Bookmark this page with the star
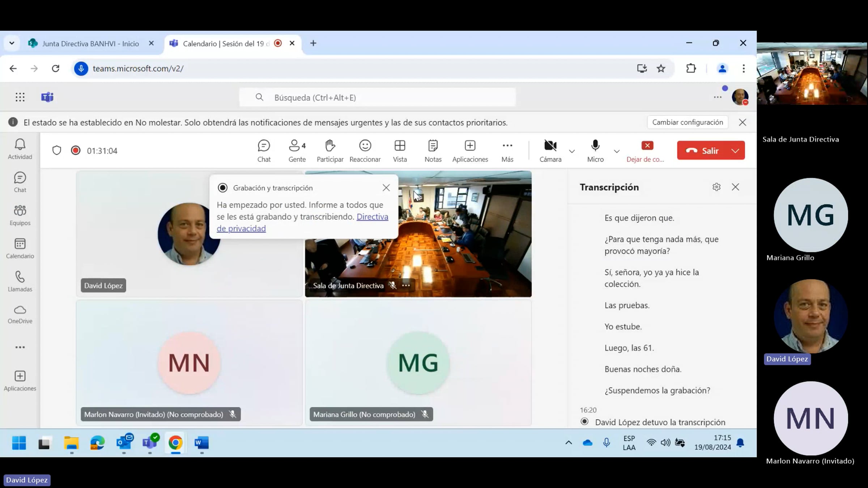868x488 pixels. pyautogui.click(x=661, y=68)
